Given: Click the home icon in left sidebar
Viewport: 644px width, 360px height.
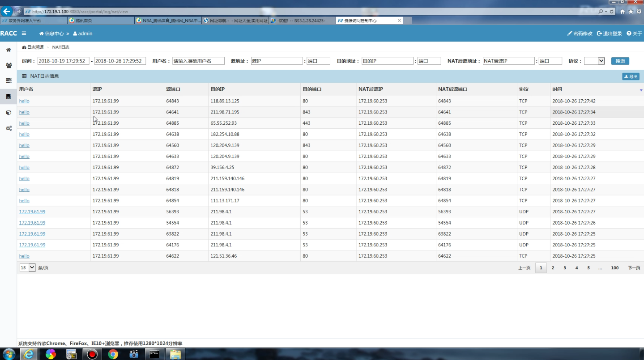Looking at the screenshot, I should pyautogui.click(x=9, y=50).
